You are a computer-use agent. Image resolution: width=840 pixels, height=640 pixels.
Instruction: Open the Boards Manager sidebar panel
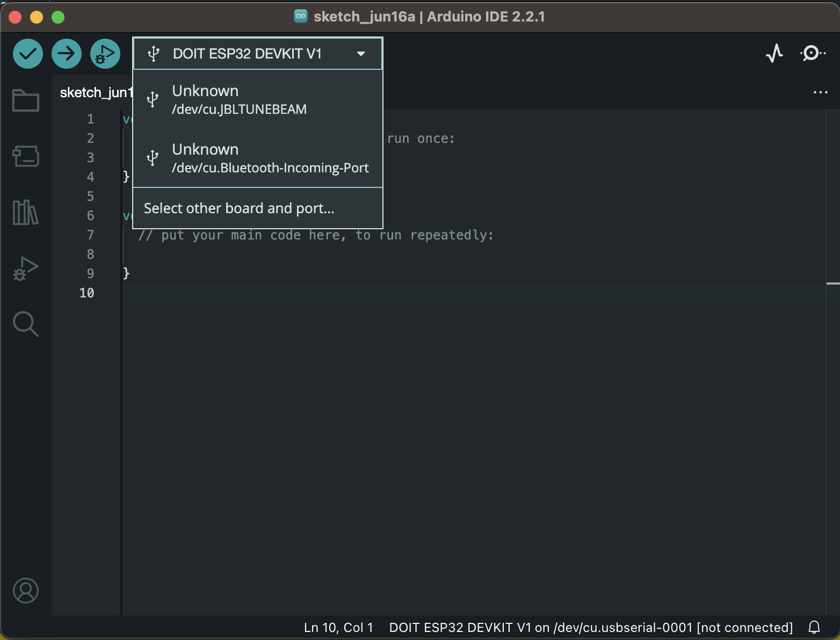26,156
